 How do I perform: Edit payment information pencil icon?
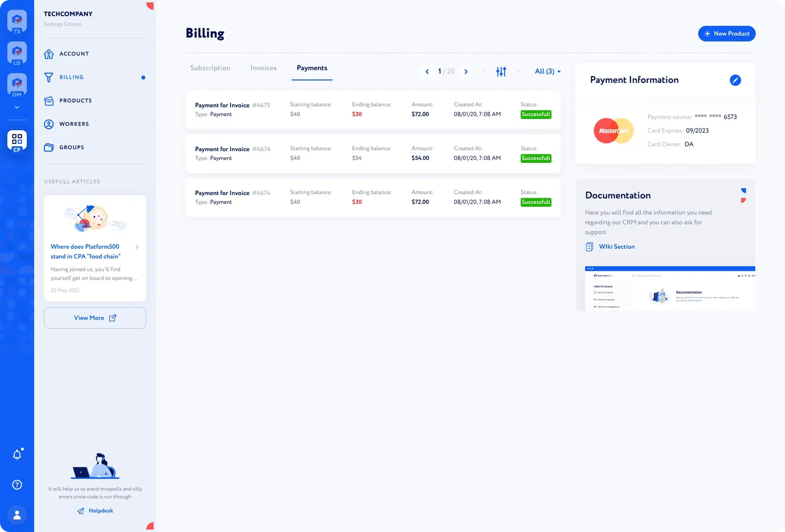(x=735, y=80)
